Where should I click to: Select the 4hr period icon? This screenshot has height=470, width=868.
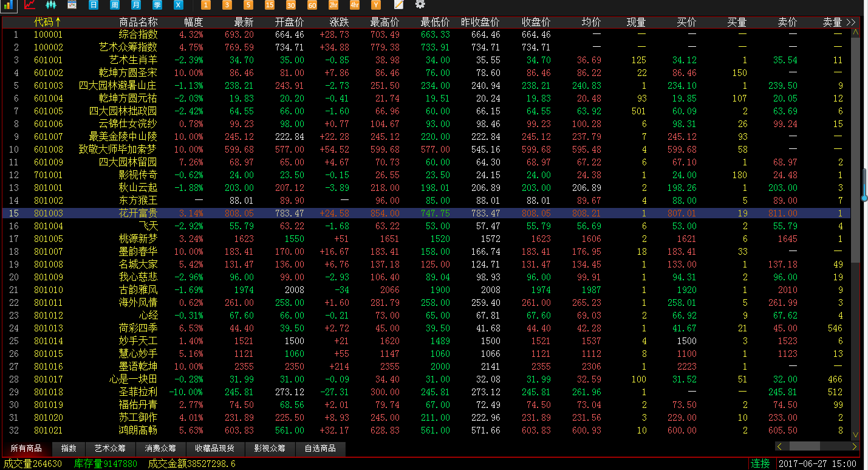(x=355, y=5)
